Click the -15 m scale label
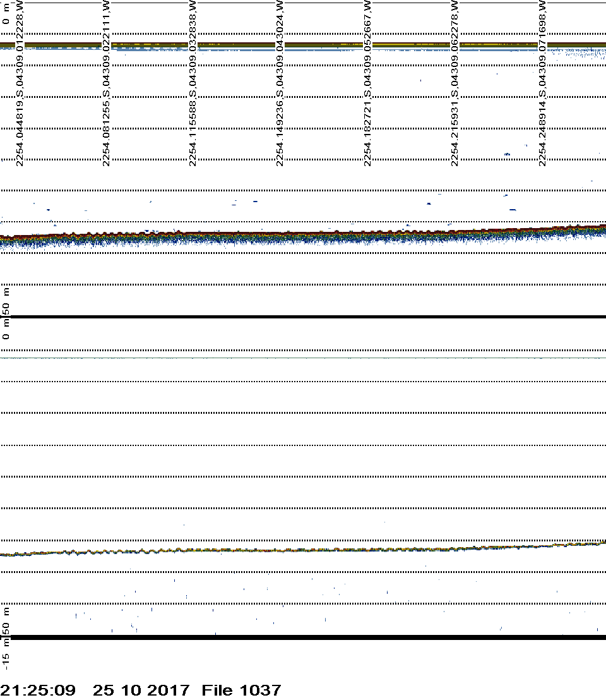Screen dimensions: 606x700 point(6,652)
